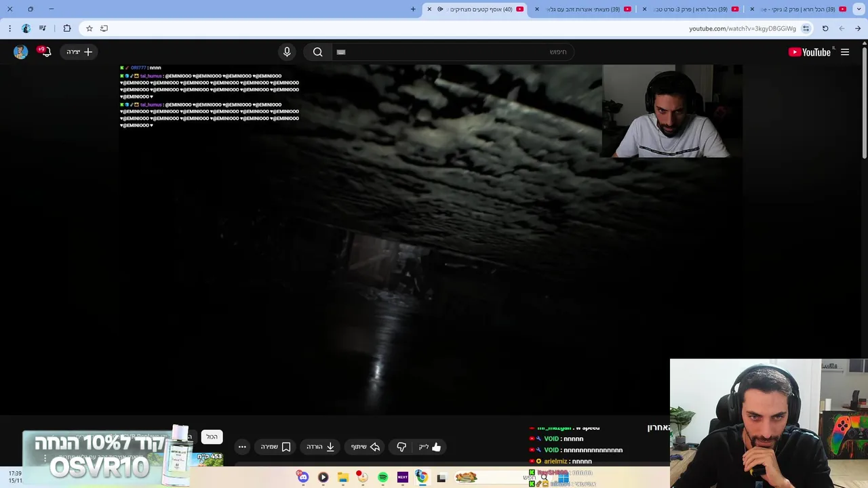
Task: Open the Chrome profile avatar
Action: click(26, 28)
